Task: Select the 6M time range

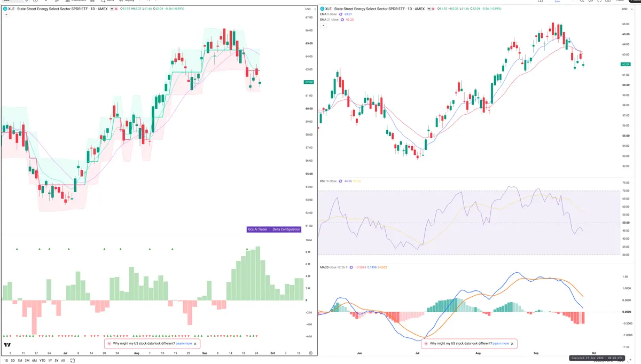Action: 35,360
